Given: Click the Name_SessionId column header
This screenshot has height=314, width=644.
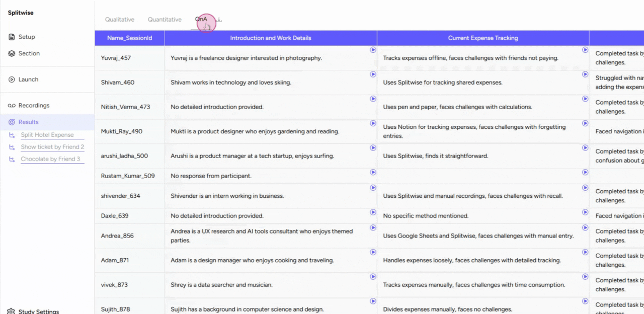Looking at the screenshot, I should click(129, 38).
